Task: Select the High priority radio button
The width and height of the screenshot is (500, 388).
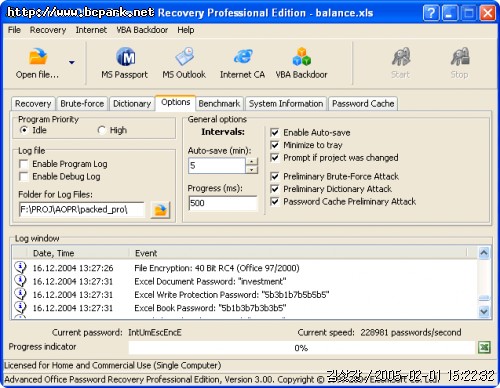Action: [x=102, y=130]
